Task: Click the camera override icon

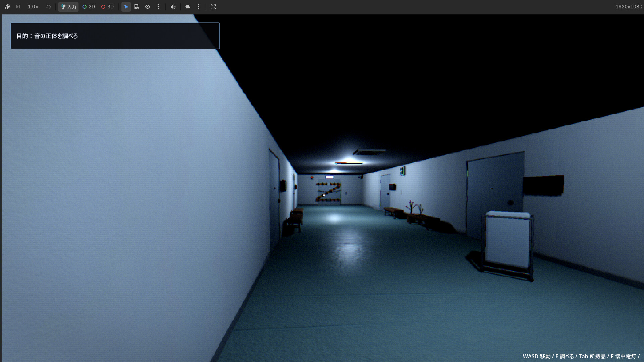Action: (188, 7)
